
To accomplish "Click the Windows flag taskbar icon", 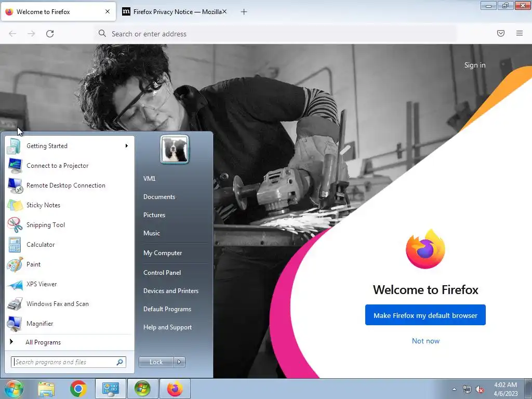I will click(x=142, y=389).
